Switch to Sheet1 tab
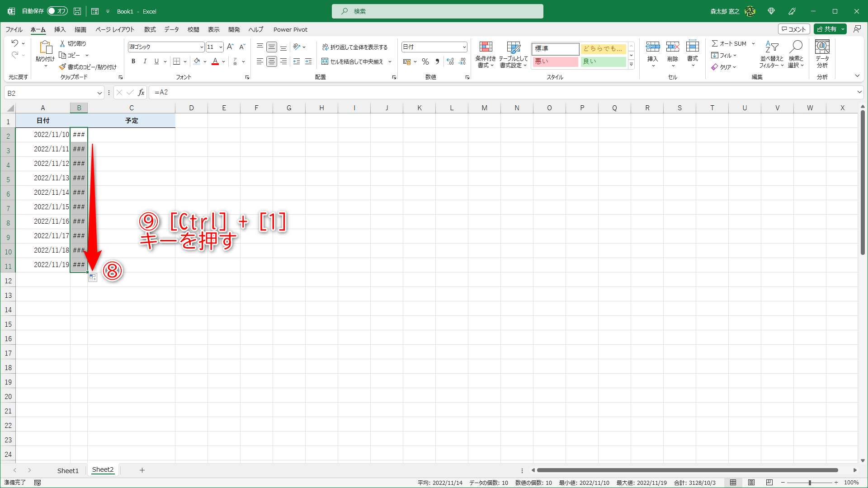The image size is (868, 488). tap(68, 470)
